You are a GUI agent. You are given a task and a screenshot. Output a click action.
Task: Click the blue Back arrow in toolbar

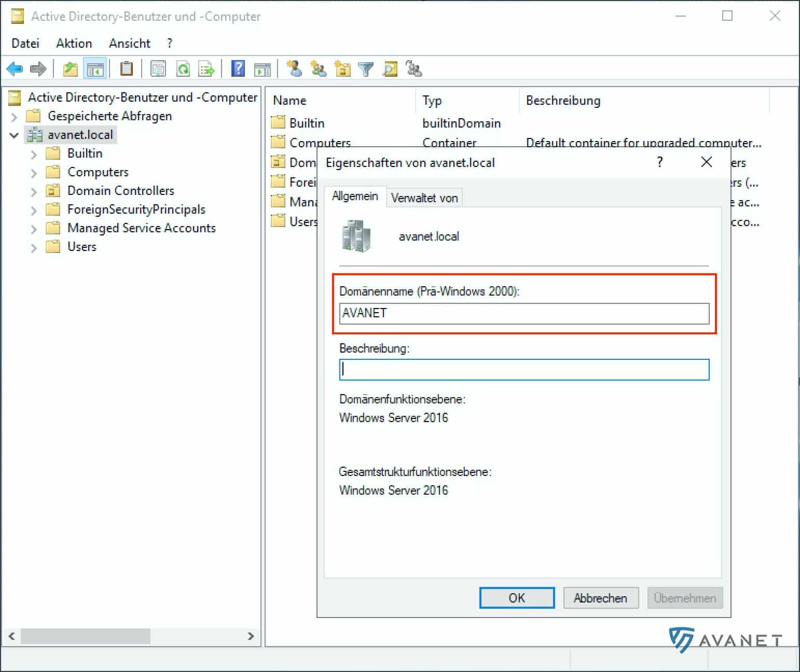click(15, 68)
